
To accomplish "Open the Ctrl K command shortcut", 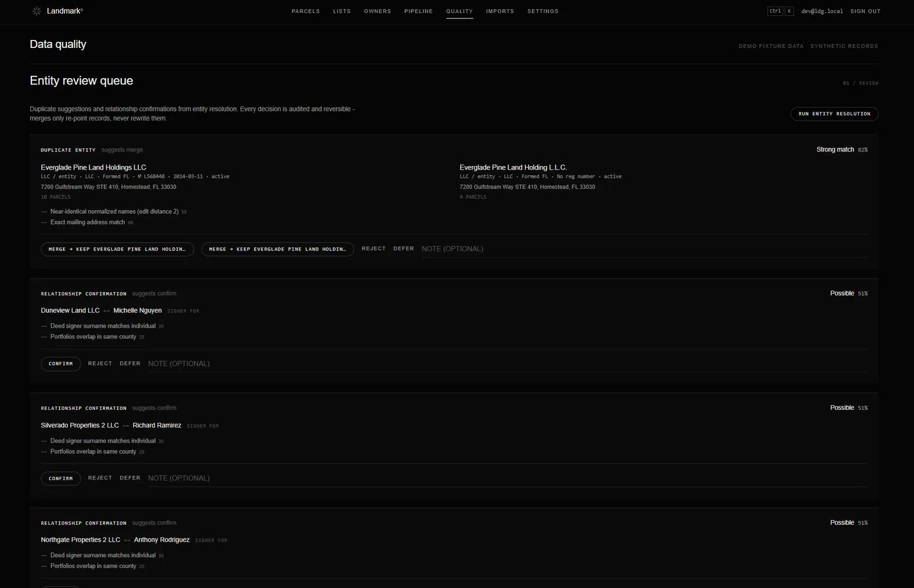I will click(x=780, y=11).
